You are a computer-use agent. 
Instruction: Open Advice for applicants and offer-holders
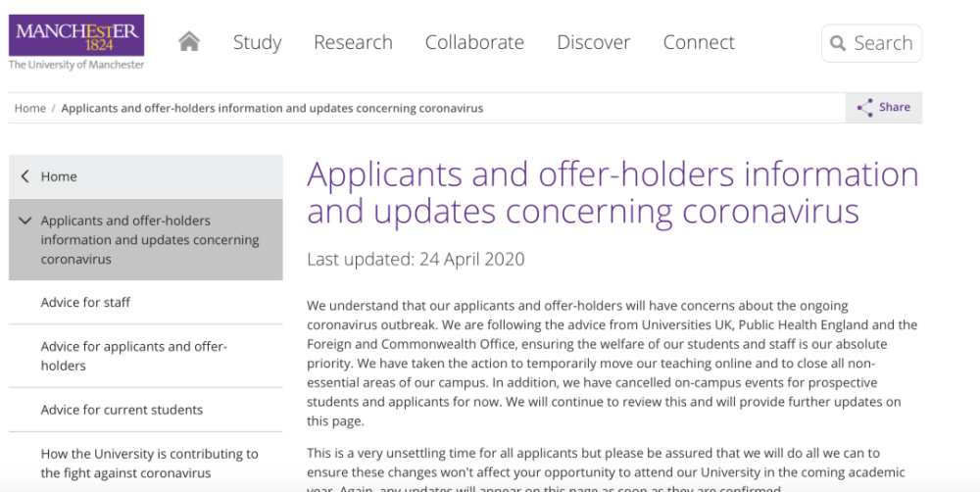pos(133,356)
